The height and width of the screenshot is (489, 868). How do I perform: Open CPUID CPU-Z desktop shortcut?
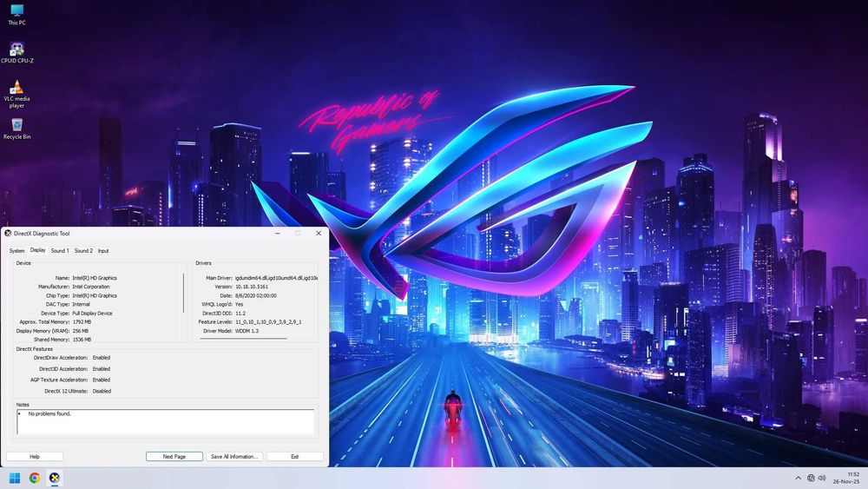coord(17,53)
